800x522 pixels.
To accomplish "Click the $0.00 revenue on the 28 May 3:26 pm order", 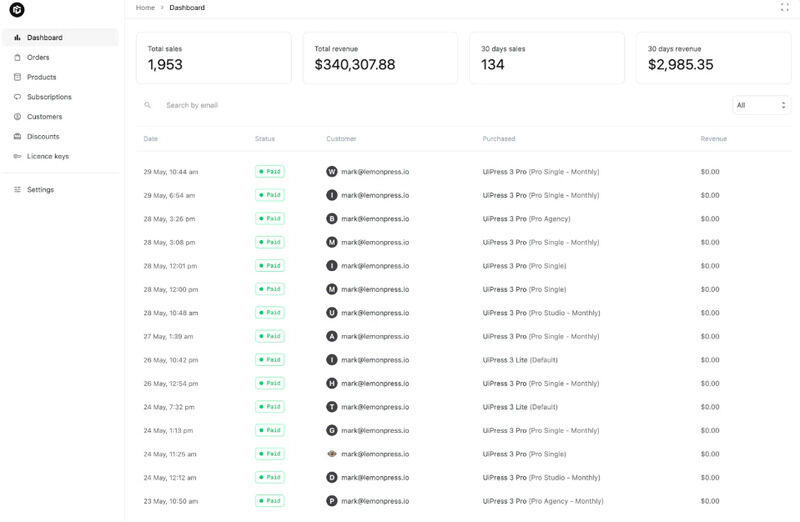I will coord(710,218).
